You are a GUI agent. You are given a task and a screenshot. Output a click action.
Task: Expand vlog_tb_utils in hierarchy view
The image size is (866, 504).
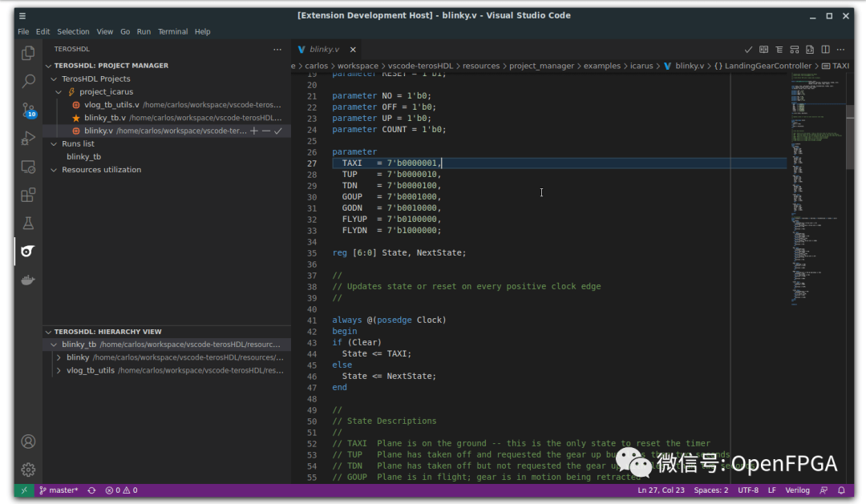(59, 370)
